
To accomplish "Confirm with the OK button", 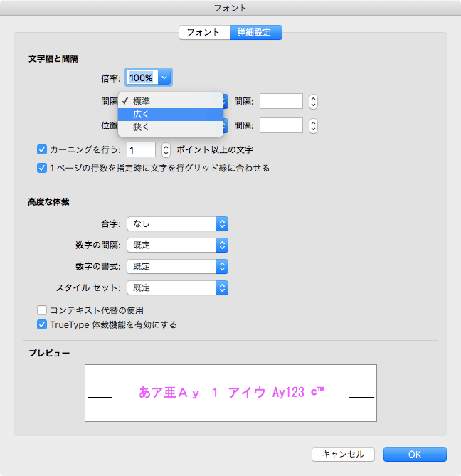I will [x=414, y=454].
